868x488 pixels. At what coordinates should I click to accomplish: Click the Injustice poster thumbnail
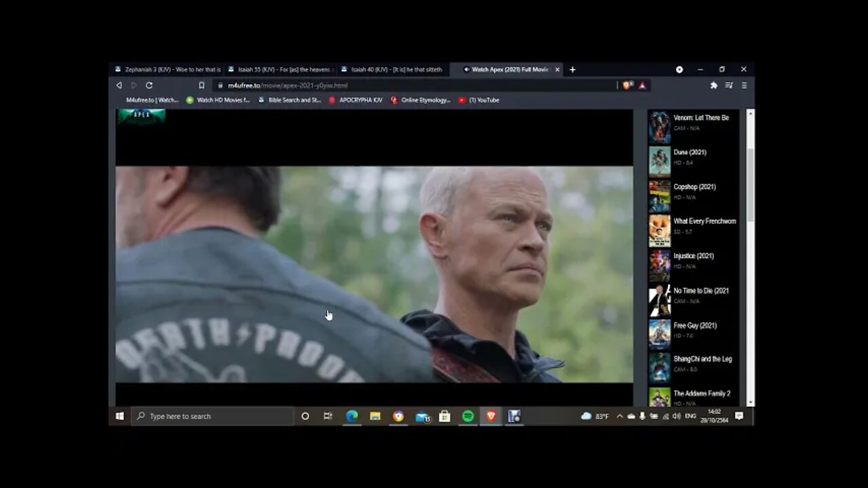[659, 265]
